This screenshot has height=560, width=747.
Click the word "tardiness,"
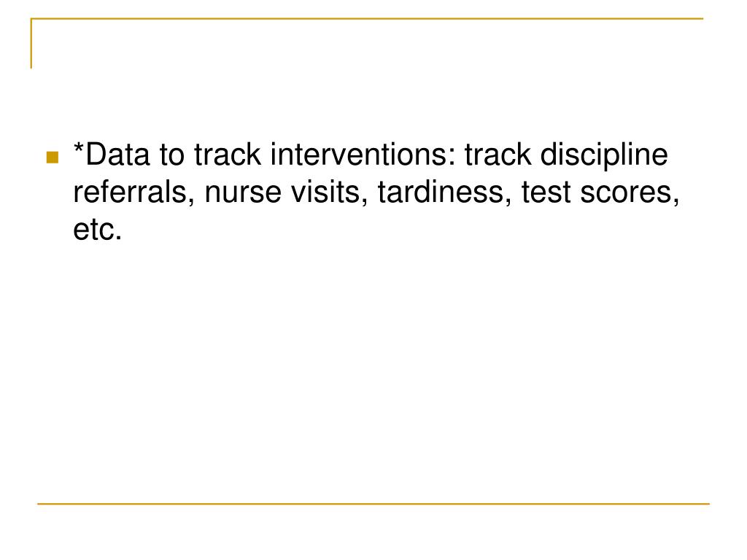[x=445, y=192]
